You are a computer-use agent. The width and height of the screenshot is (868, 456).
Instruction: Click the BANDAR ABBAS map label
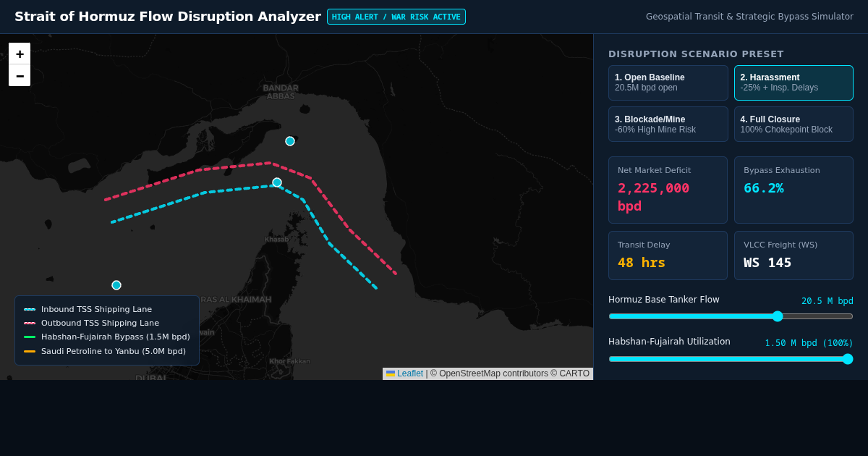(281, 92)
